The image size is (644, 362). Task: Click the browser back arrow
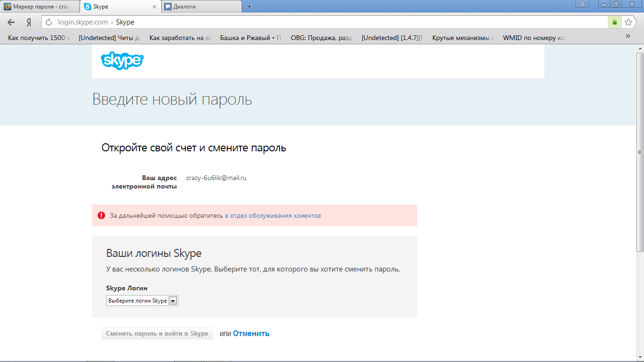coord(11,22)
